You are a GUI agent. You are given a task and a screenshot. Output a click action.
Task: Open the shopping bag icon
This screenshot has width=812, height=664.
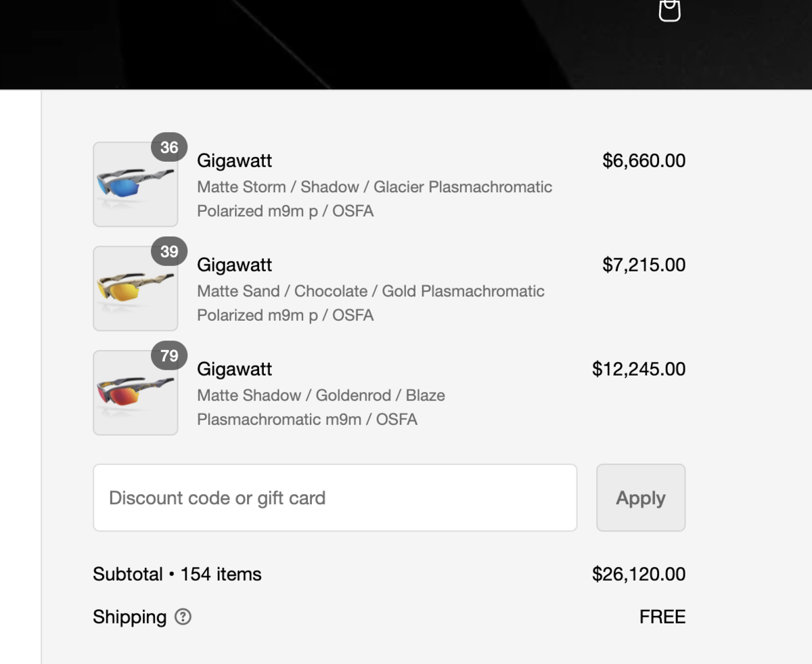(669, 10)
